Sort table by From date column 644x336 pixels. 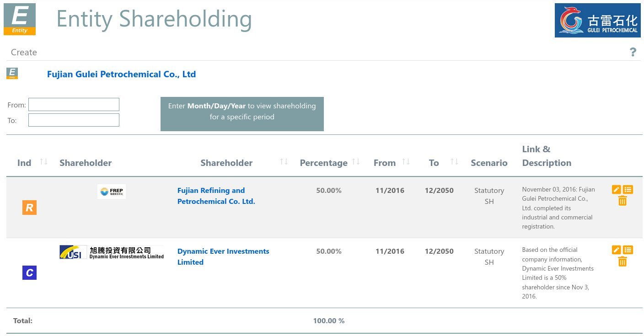point(406,162)
